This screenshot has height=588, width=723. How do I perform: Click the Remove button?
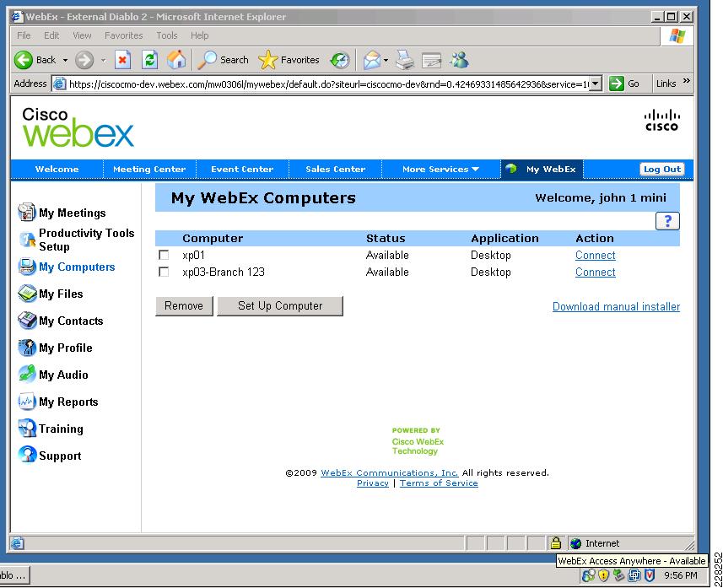(184, 306)
